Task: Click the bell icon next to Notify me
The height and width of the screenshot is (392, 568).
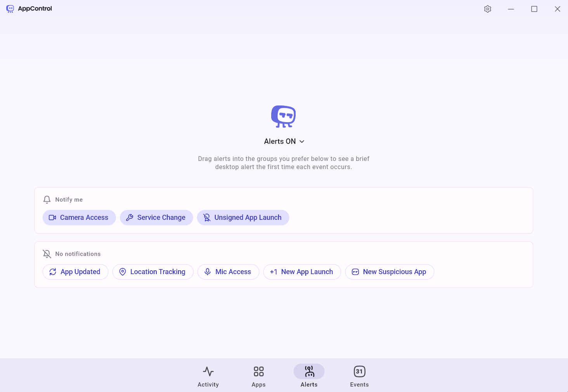Action: click(47, 199)
